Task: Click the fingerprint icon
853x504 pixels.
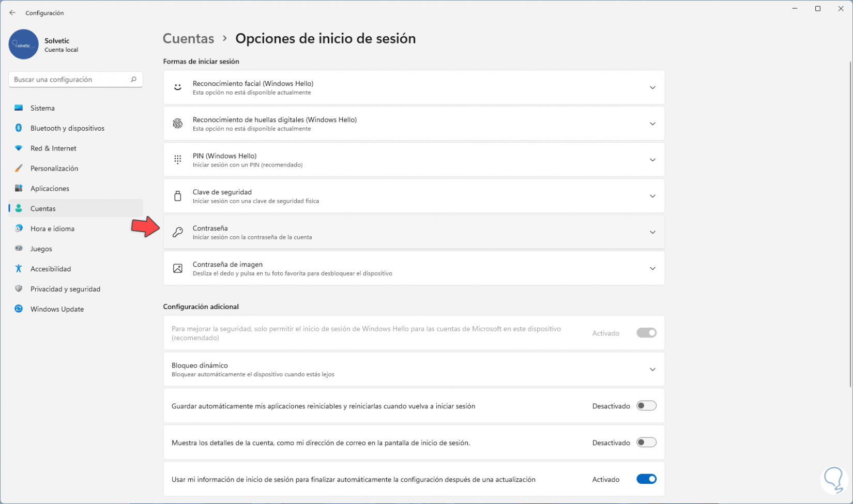Action: coord(178,124)
